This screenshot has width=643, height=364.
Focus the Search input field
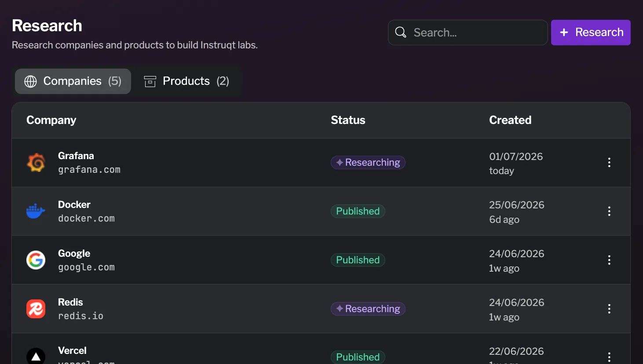pos(468,33)
